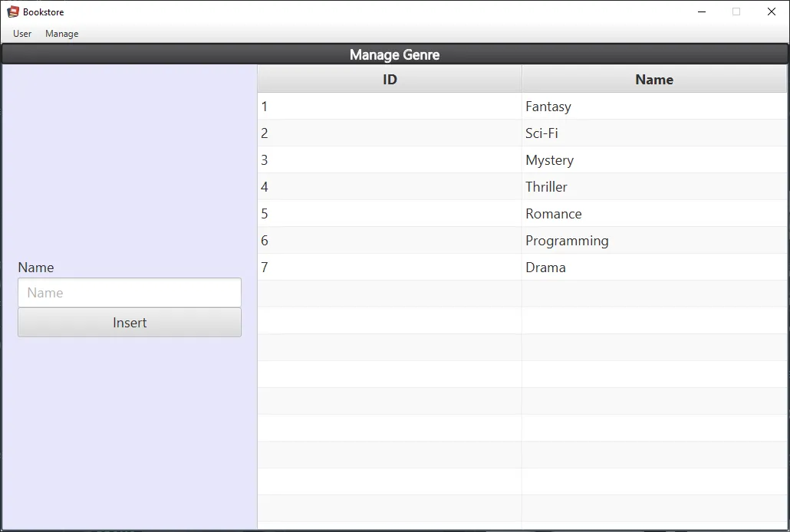Select the Romance genre row
Viewport: 790px width, 532px height.
tap(553, 214)
